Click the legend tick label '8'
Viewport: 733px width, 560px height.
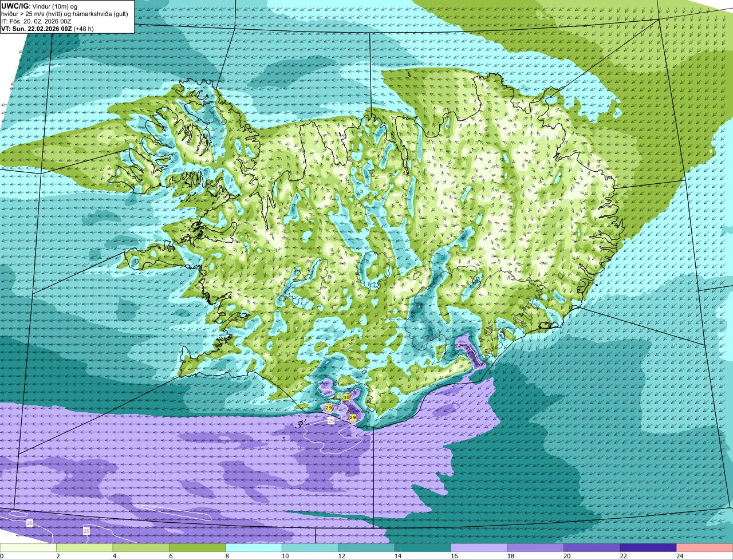pyautogui.click(x=226, y=556)
